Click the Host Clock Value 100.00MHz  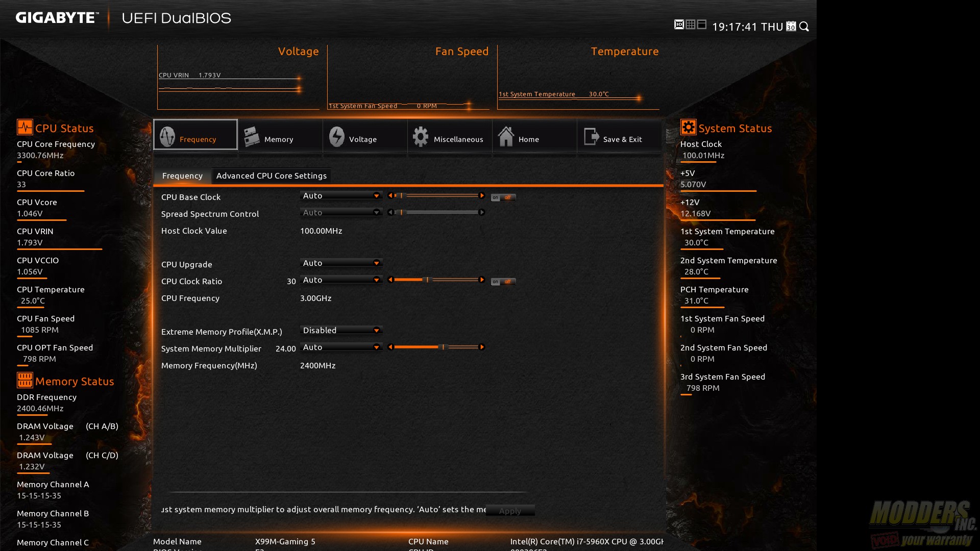[x=321, y=231]
